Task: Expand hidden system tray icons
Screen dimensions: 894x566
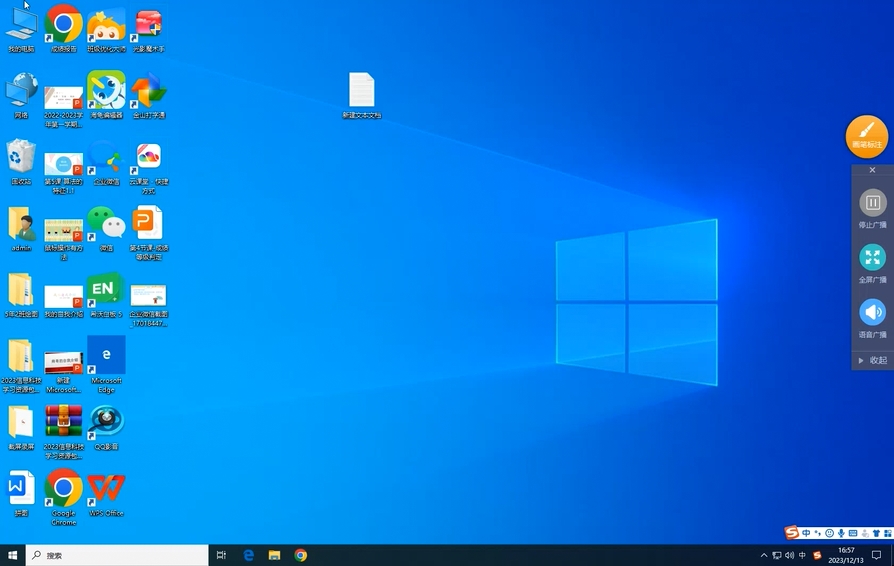Action: pyautogui.click(x=764, y=555)
